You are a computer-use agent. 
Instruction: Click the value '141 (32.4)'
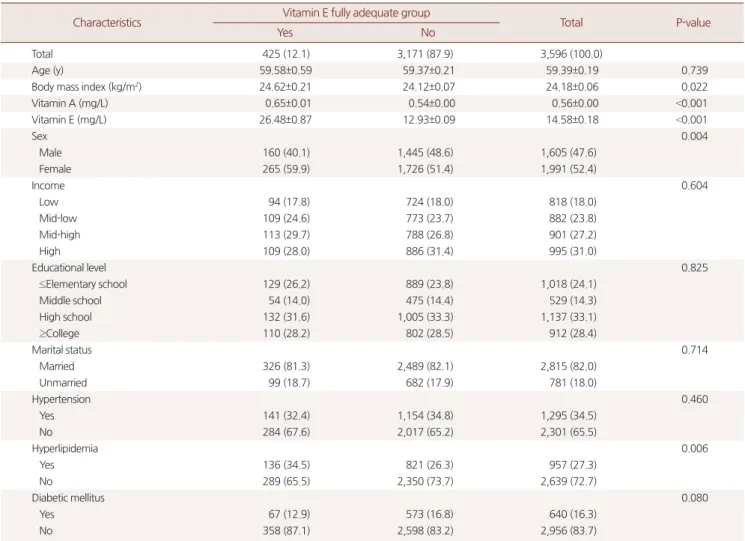pos(286,416)
